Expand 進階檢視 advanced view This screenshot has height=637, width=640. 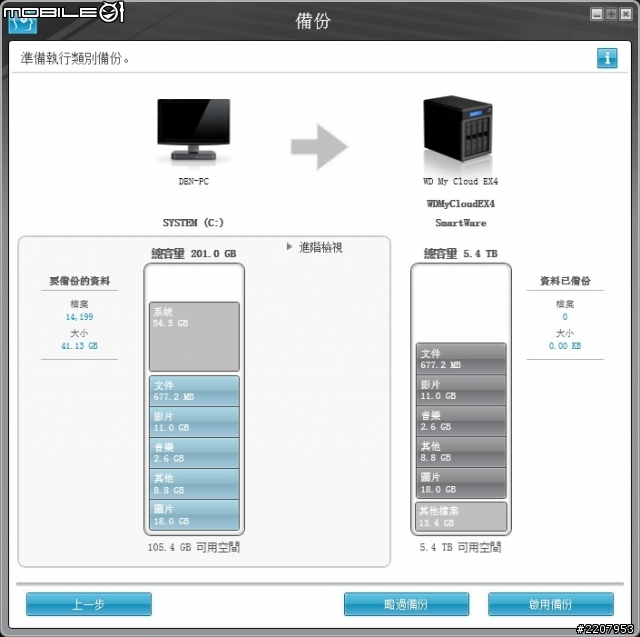(x=315, y=247)
